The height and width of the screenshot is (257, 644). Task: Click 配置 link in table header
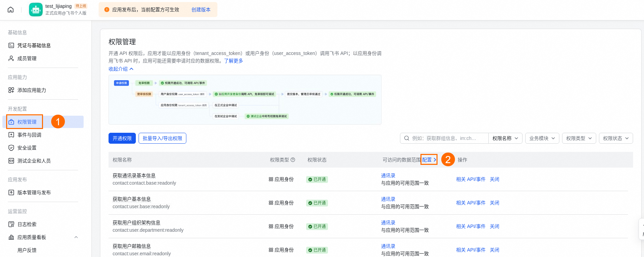pos(429,160)
